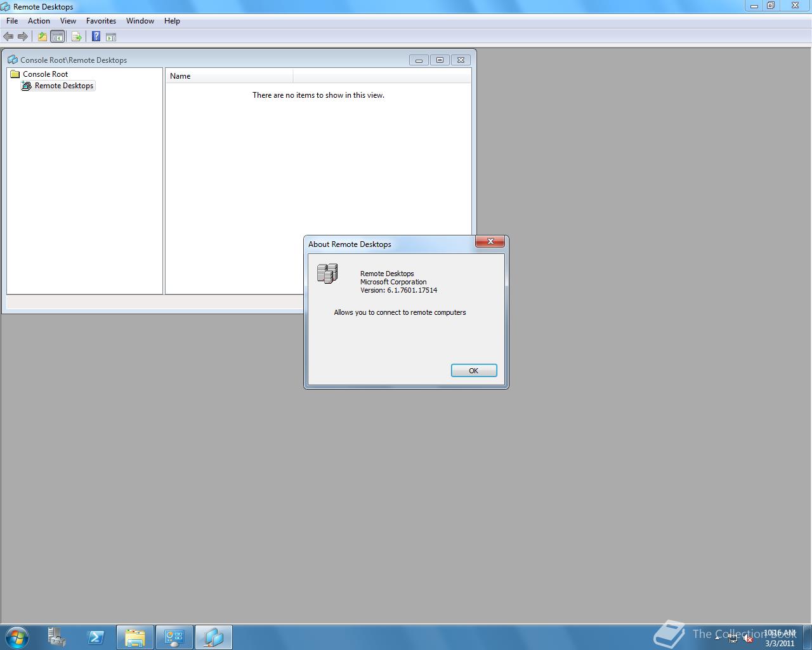Image resolution: width=812 pixels, height=650 pixels.
Task: Toggle Show/Hide Action Pane icon
Action: point(111,37)
